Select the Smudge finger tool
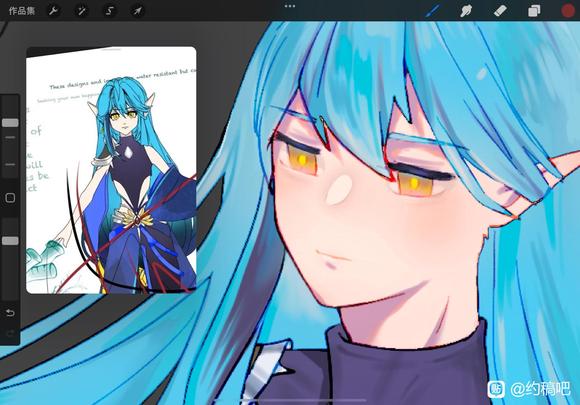This screenshot has width=580, height=405. (x=466, y=11)
